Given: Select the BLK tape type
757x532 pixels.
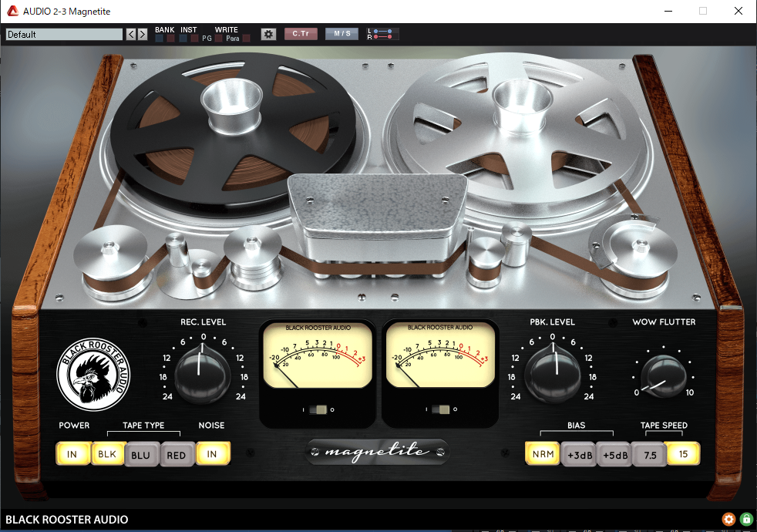Looking at the screenshot, I should (x=108, y=454).
